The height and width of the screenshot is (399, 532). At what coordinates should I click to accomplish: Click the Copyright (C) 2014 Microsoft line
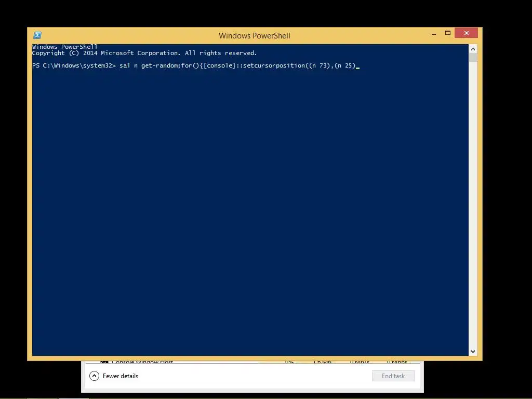tap(144, 54)
